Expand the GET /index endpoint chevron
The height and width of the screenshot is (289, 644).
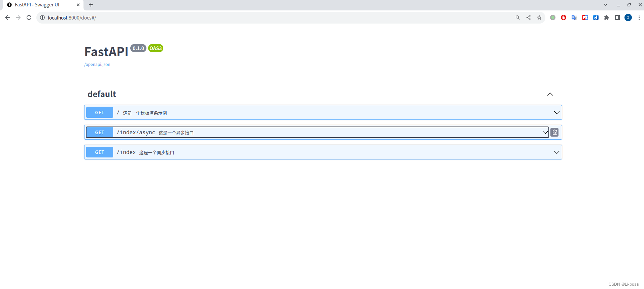tap(557, 152)
